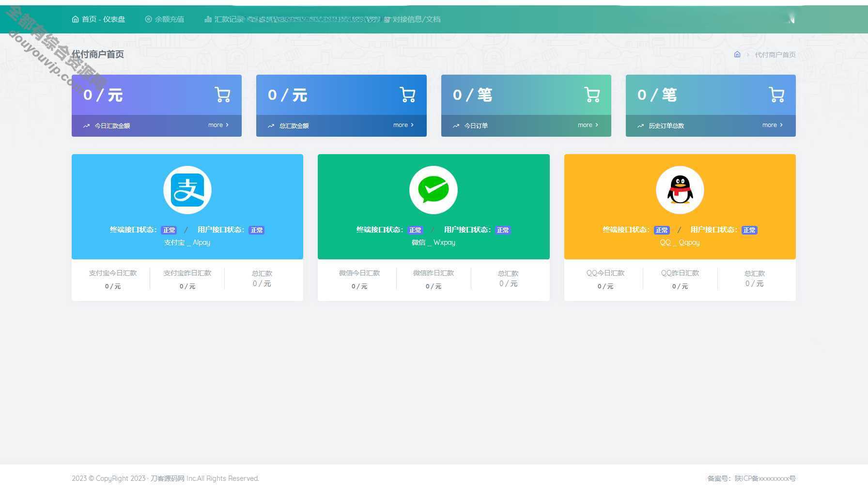The width and height of the screenshot is (868, 493).
Task: Open more on the 今日汇款金额 card
Action: (218, 125)
